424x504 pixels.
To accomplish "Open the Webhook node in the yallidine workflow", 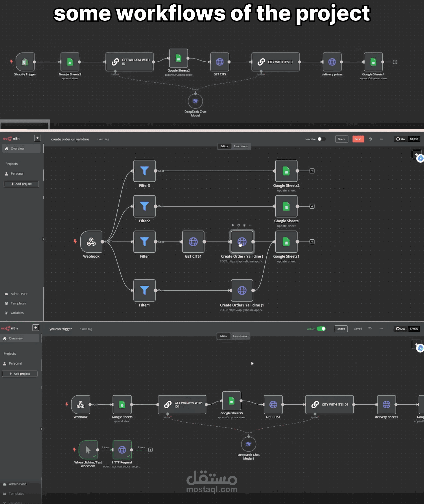I will click(91, 242).
